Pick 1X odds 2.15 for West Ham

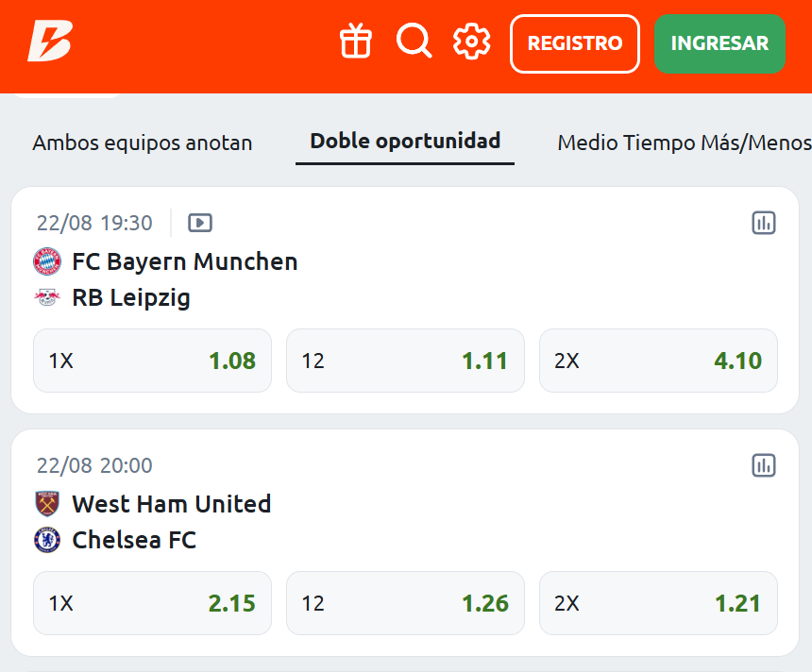click(152, 603)
